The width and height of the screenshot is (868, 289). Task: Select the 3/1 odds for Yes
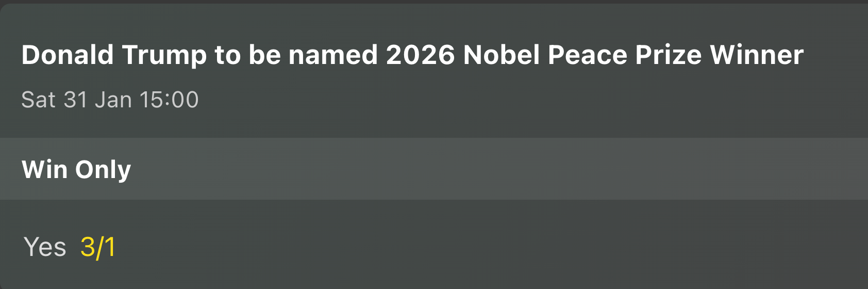98,247
